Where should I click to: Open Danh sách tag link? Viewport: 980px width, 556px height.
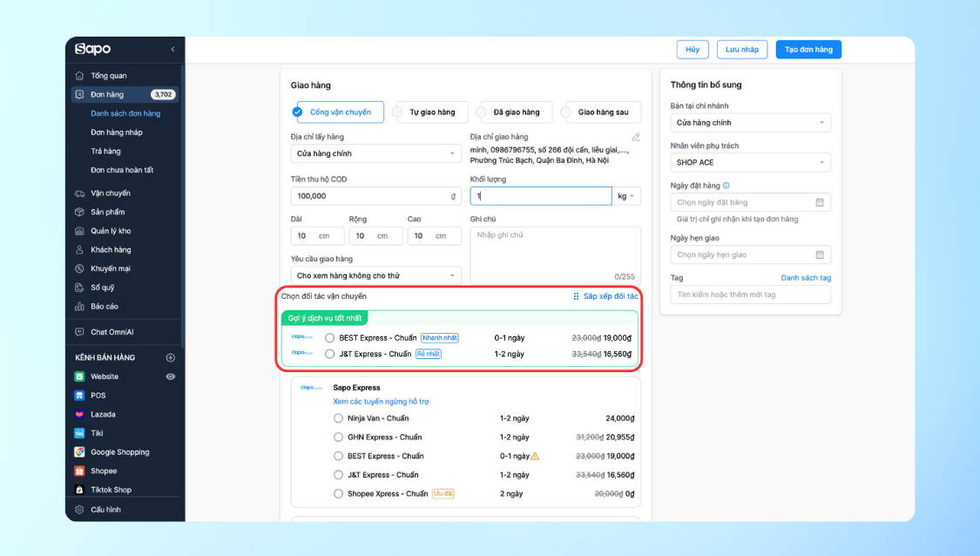pyautogui.click(x=806, y=278)
